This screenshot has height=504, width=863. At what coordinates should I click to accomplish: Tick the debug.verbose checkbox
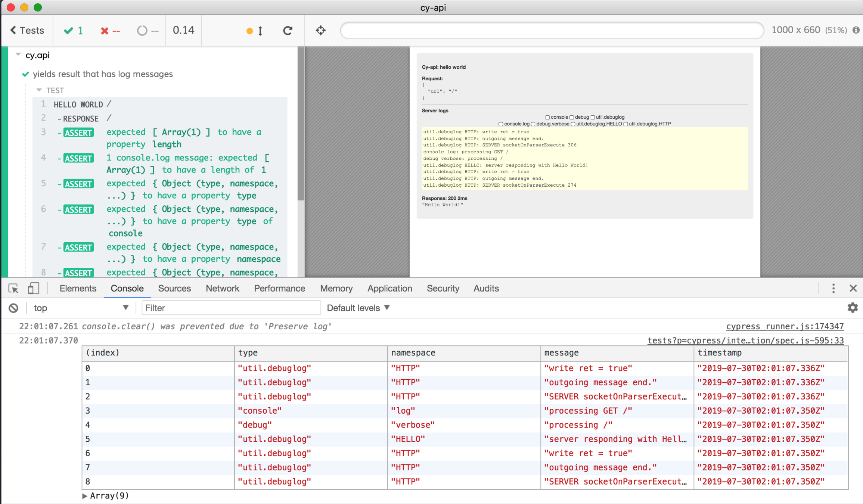tap(533, 124)
